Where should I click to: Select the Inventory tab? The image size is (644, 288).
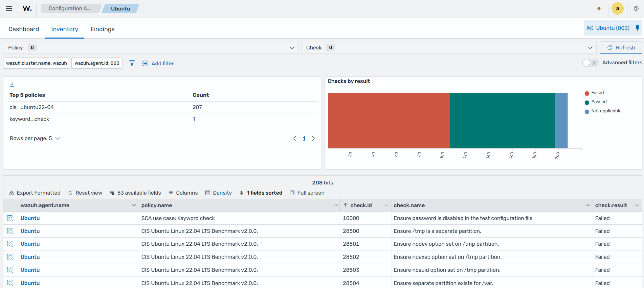point(65,29)
